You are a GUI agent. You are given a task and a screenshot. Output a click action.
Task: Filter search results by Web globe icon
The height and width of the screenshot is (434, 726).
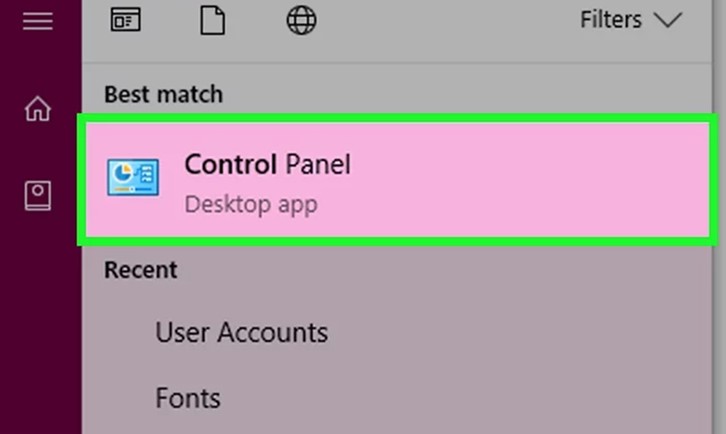click(x=301, y=20)
